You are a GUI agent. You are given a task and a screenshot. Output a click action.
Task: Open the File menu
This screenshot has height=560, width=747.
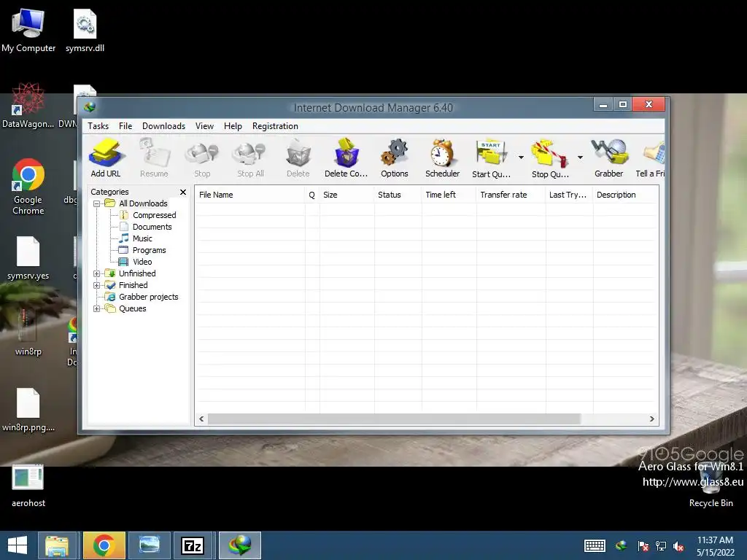[x=125, y=126]
